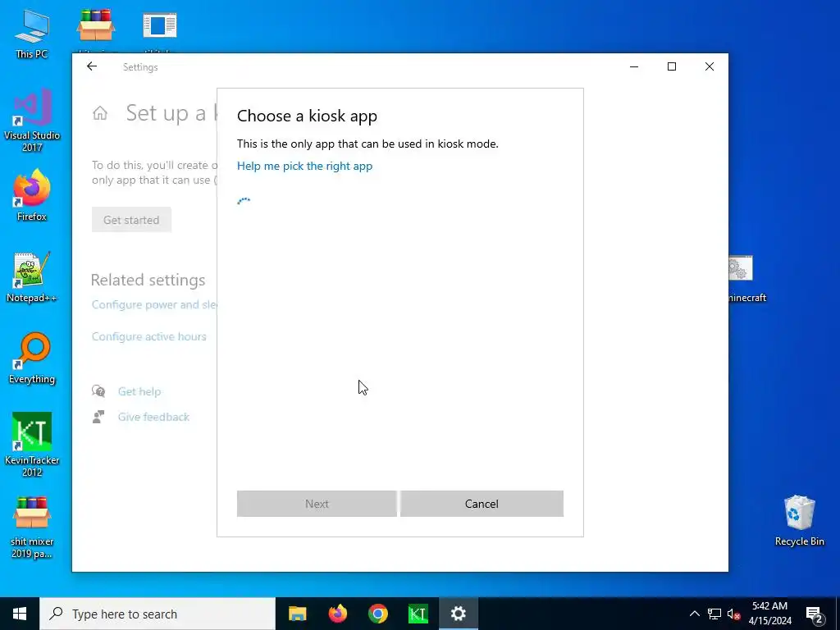Image resolution: width=840 pixels, height=630 pixels.
Task: Open This PC desktop icon
Action: pyautogui.click(x=32, y=34)
